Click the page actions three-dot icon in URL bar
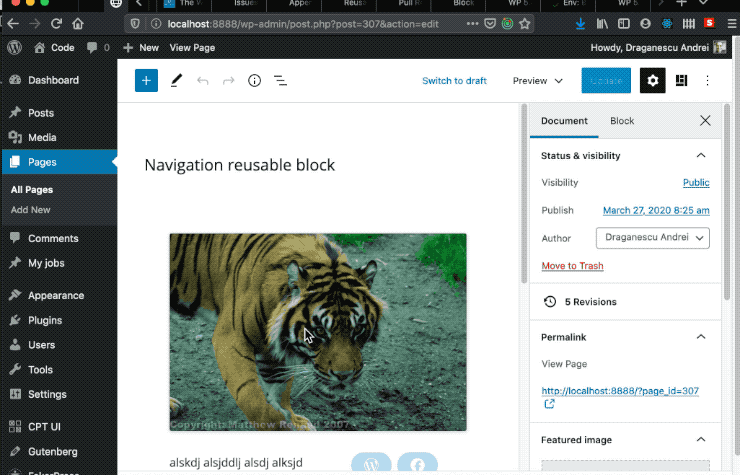Viewport: 740px width, 475px height. coord(472,24)
